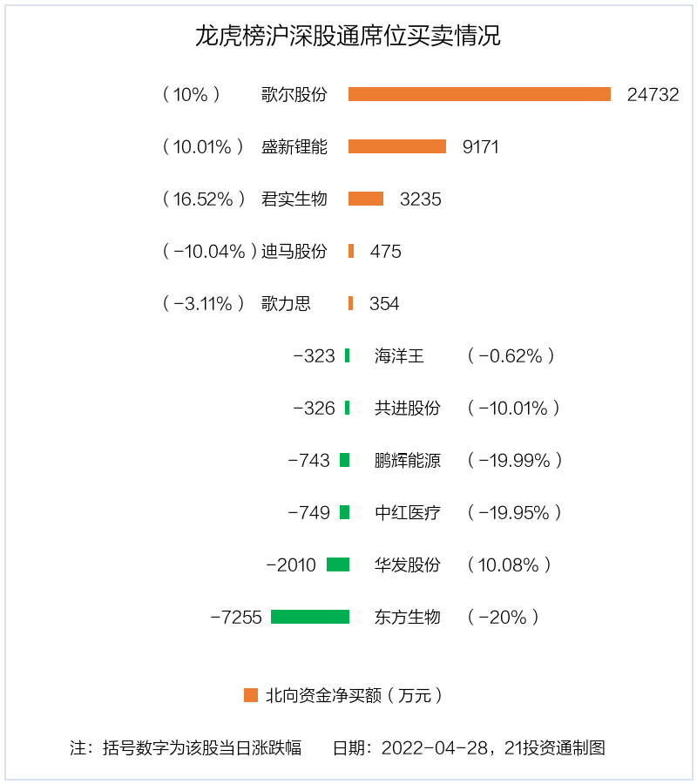Select the 东方生物 stock name label
697x784 pixels.
click(x=408, y=617)
